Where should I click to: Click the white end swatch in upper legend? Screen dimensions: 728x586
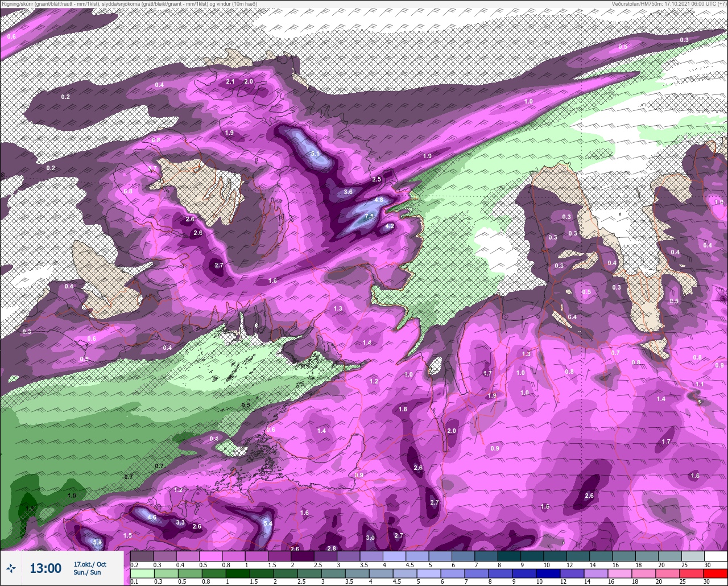(x=715, y=556)
